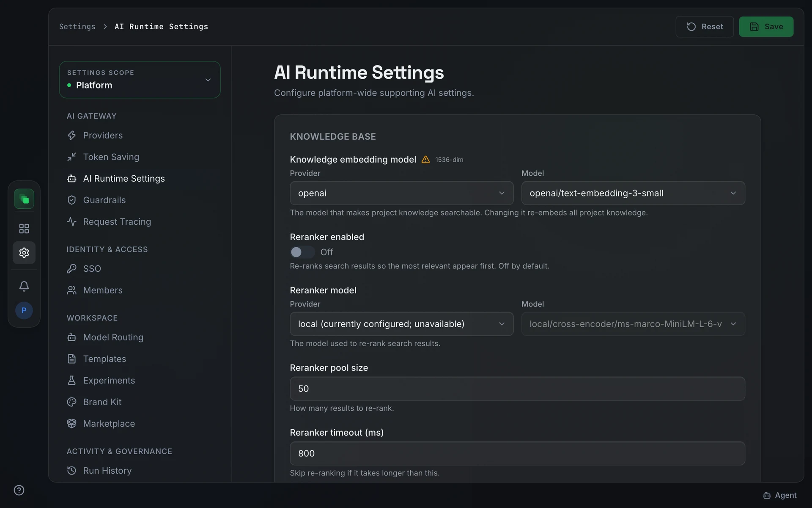
Task: Click the Marketplace box icon
Action: point(72,424)
